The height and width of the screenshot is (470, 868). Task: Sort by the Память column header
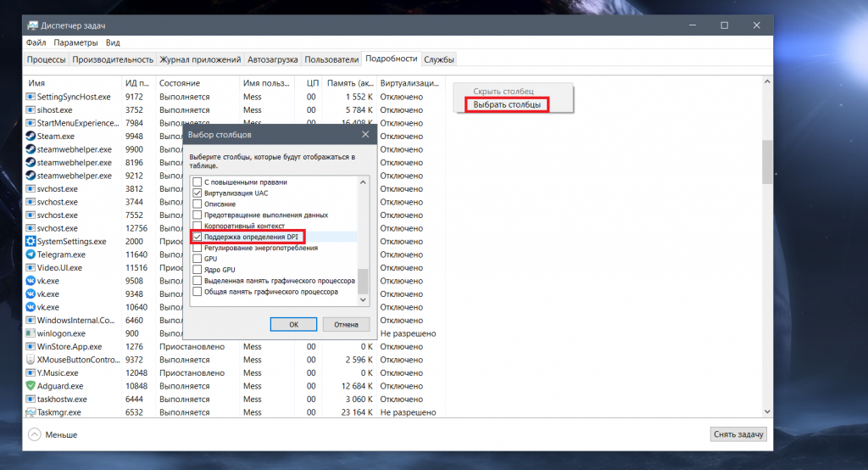349,83
